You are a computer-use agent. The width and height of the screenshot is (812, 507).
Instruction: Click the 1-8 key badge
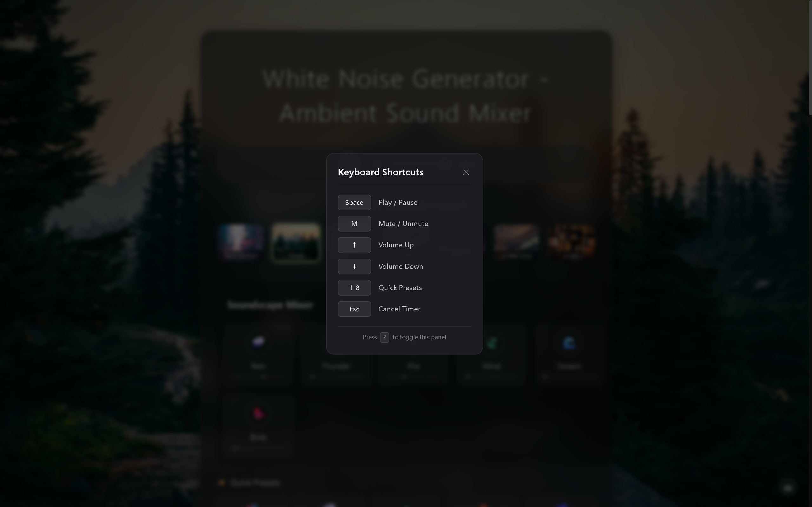(x=354, y=288)
